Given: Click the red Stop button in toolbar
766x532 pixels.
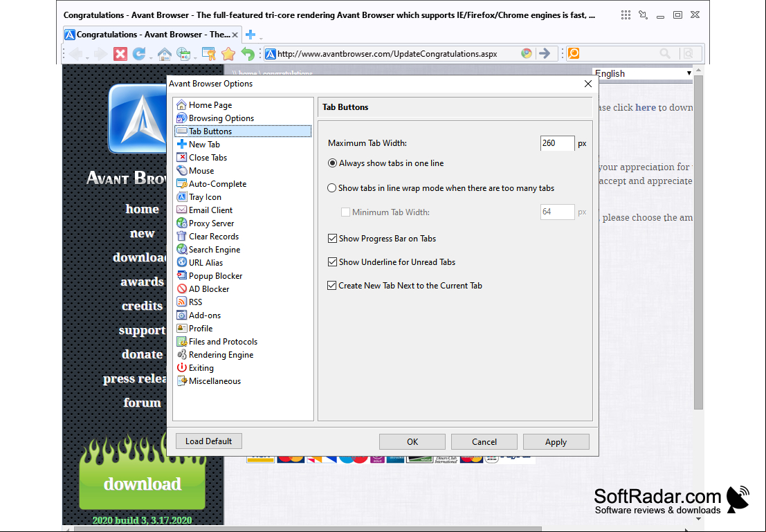Looking at the screenshot, I should click(120, 54).
